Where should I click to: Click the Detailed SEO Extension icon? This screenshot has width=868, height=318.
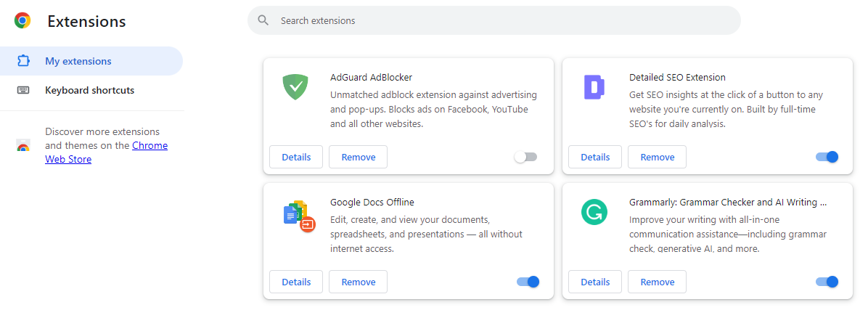pos(594,87)
